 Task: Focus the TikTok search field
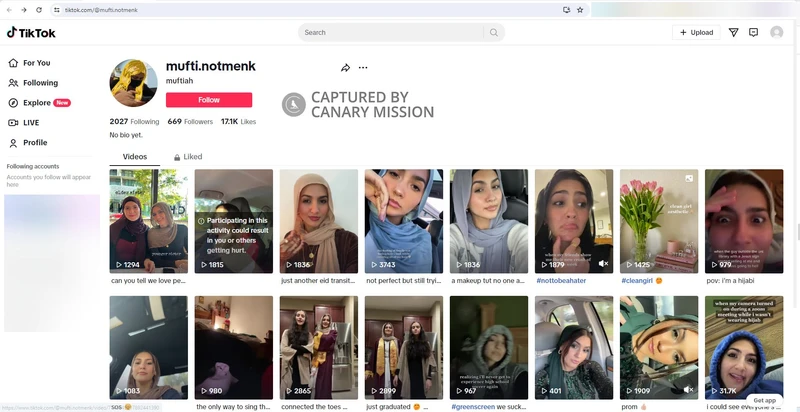(x=393, y=32)
